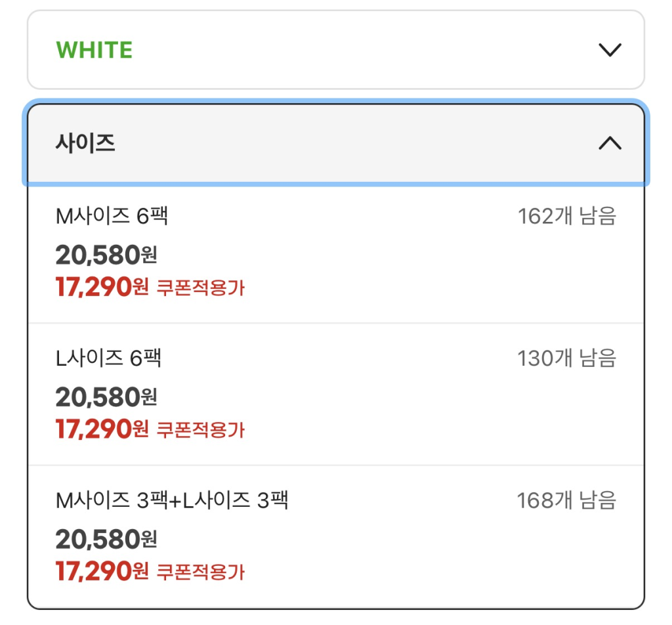Image resolution: width=672 pixels, height=625 pixels.
Task: Click 20,580원 price of mixed pack option
Action: coord(106,540)
